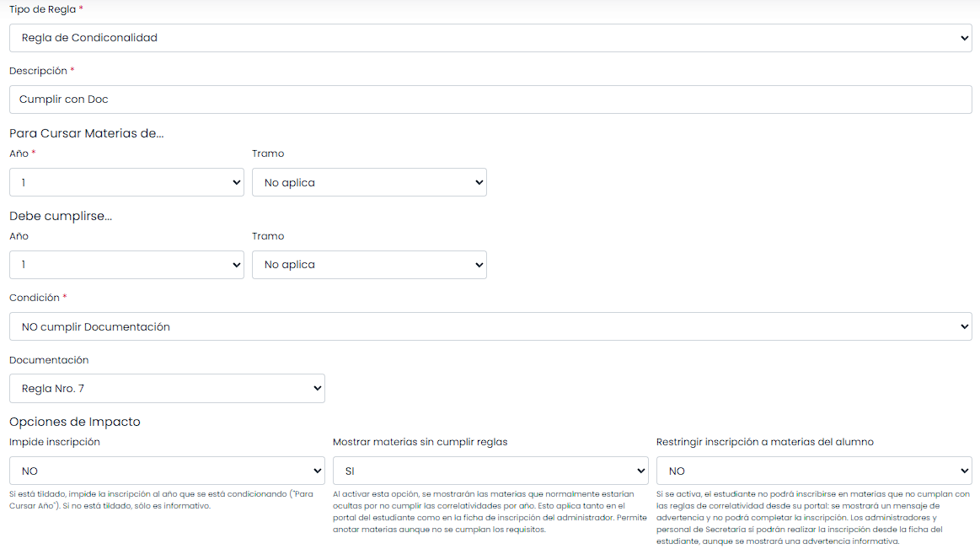Click the Restringir inscripción a materias del alumno label
The height and width of the screenshot is (560, 980).
pyautogui.click(x=764, y=442)
